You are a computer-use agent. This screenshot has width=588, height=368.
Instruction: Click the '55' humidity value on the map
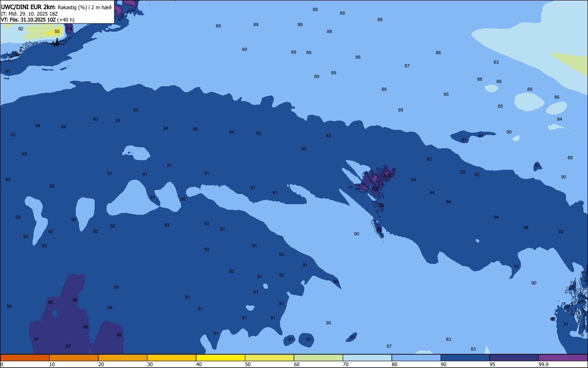(x=57, y=32)
